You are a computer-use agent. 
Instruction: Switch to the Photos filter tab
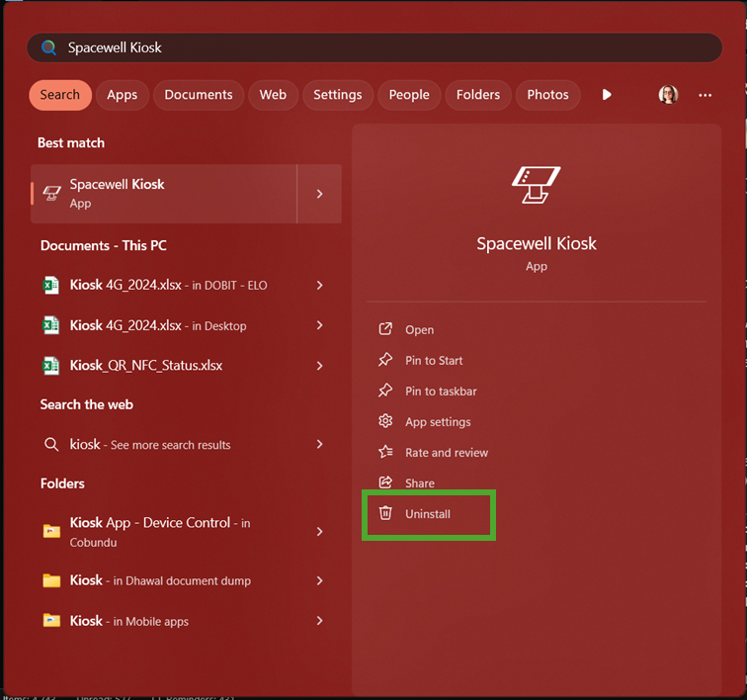pos(547,95)
